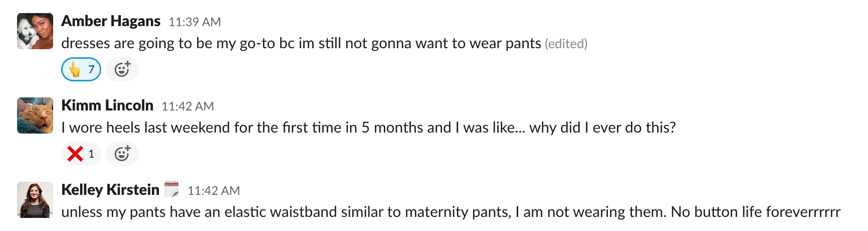Click the number 7 in the reaction pill
Viewport: 868px width, 231px height.
click(x=91, y=69)
